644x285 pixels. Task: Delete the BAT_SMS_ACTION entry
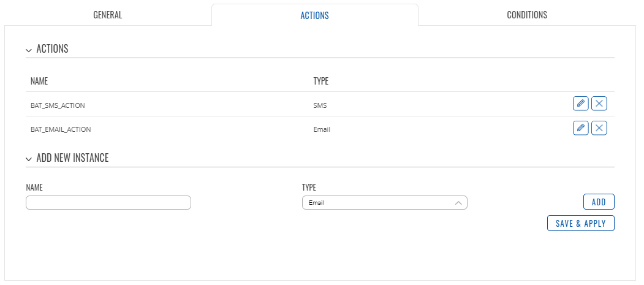tap(599, 104)
